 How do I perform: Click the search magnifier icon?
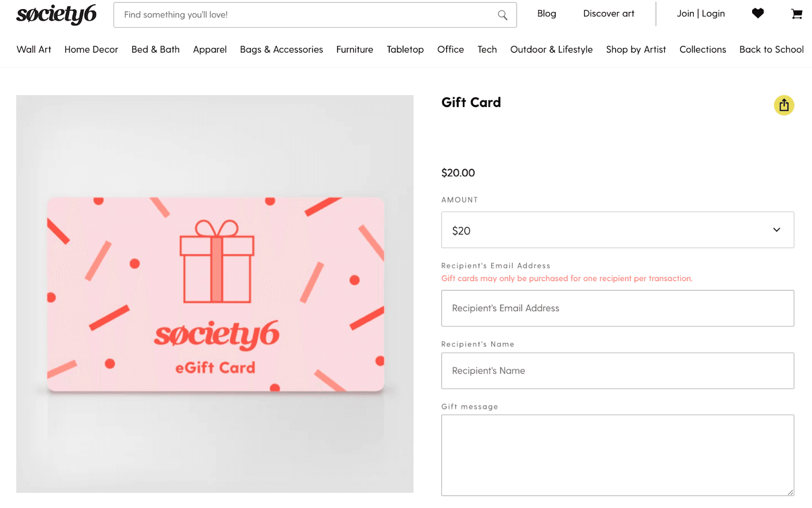pyautogui.click(x=502, y=15)
